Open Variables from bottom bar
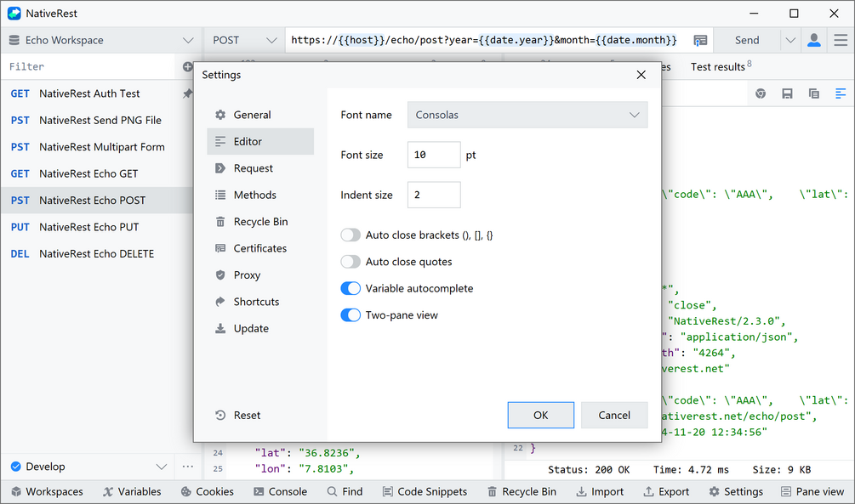Image resolution: width=855 pixels, height=504 pixels. pyautogui.click(x=132, y=492)
